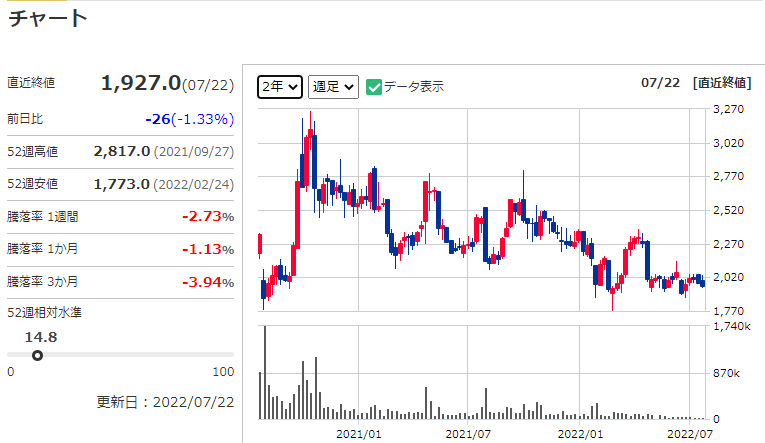Click the 直近終値 value 1,927.0
The height and width of the screenshot is (443, 765).
tap(141, 83)
